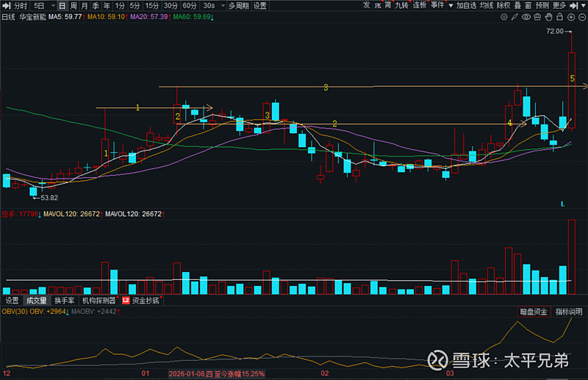Select the 资金抄底 indicator tab

(x=146, y=301)
